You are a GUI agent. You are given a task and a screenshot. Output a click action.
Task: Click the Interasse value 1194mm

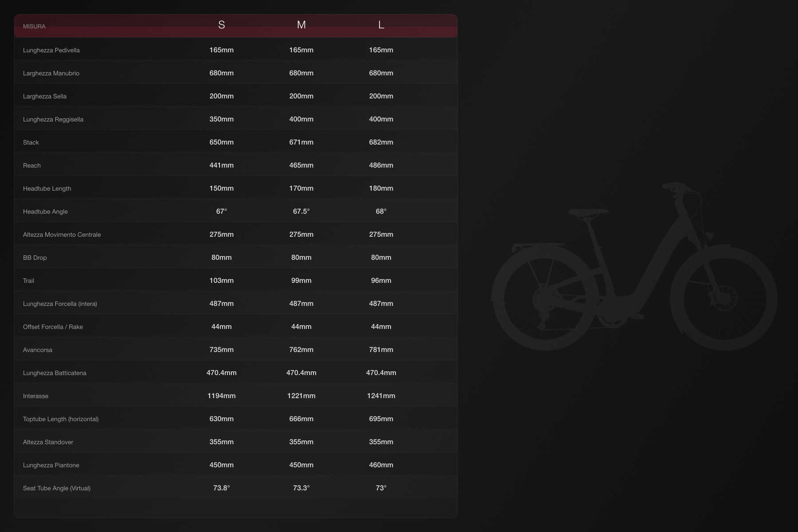point(221,396)
